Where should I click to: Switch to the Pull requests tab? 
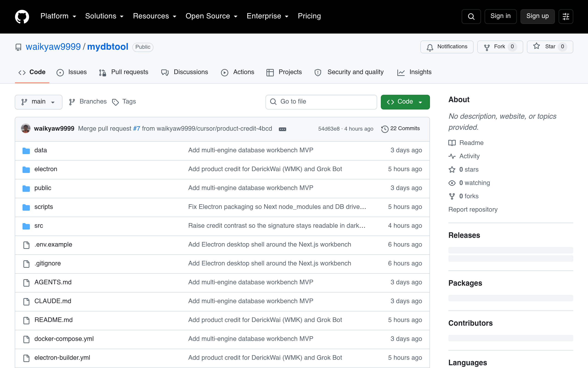coord(124,72)
